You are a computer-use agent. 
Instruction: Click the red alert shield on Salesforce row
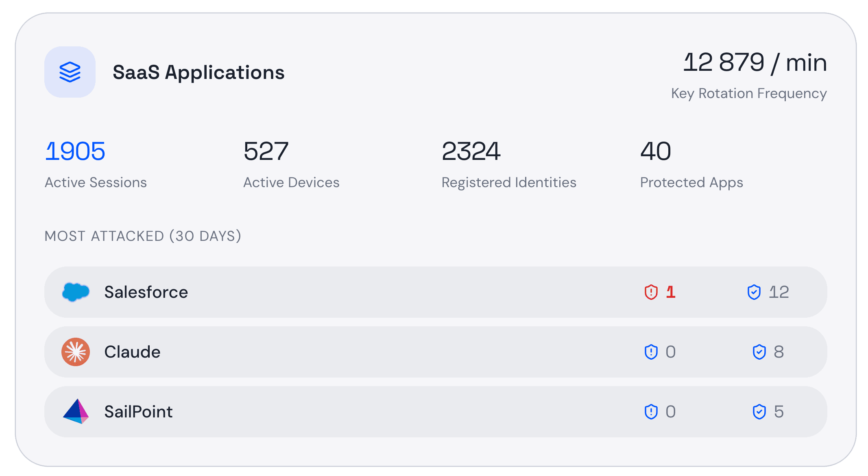(x=651, y=292)
